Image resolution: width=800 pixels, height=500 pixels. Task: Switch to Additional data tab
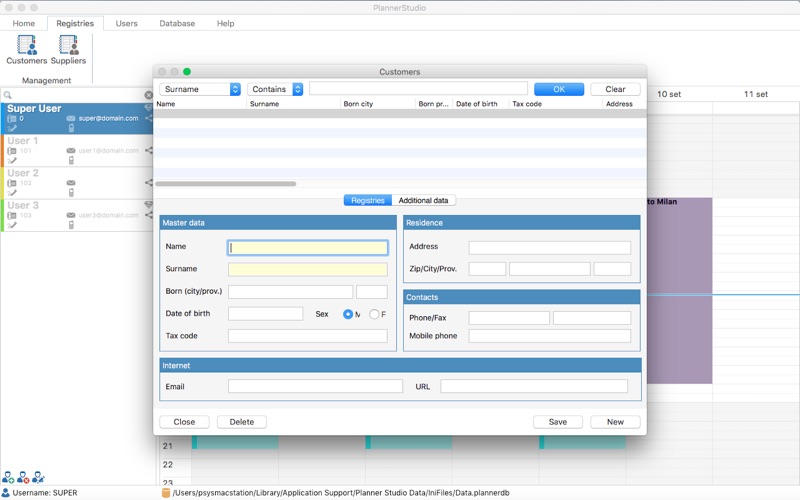(423, 201)
